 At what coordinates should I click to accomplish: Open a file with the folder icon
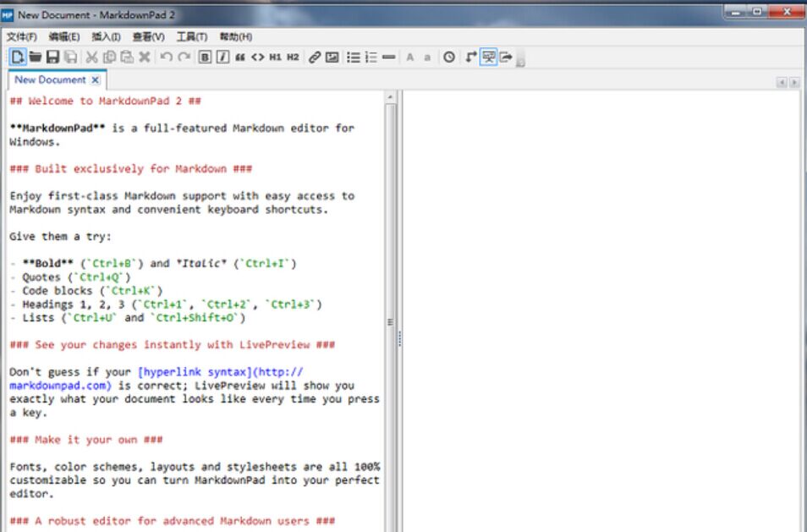point(36,58)
